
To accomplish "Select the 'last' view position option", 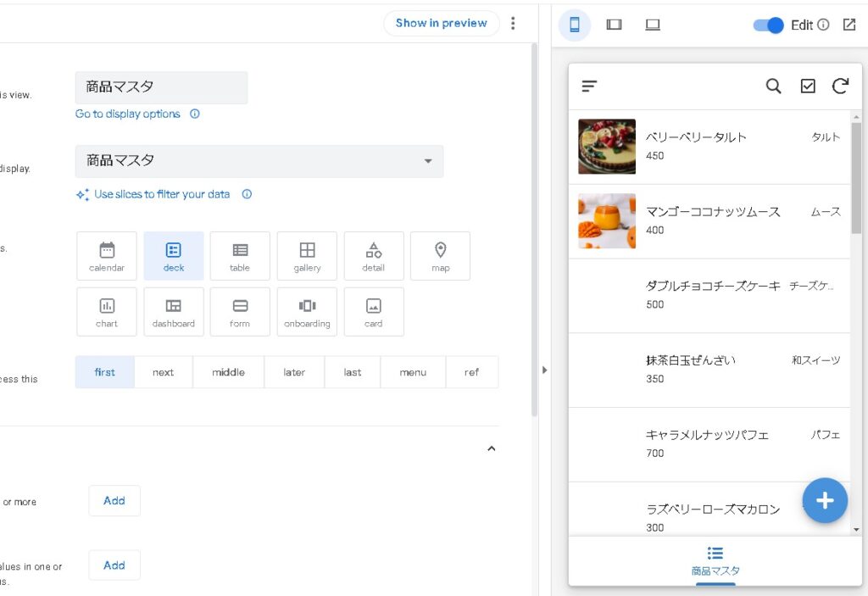I will [352, 371].
